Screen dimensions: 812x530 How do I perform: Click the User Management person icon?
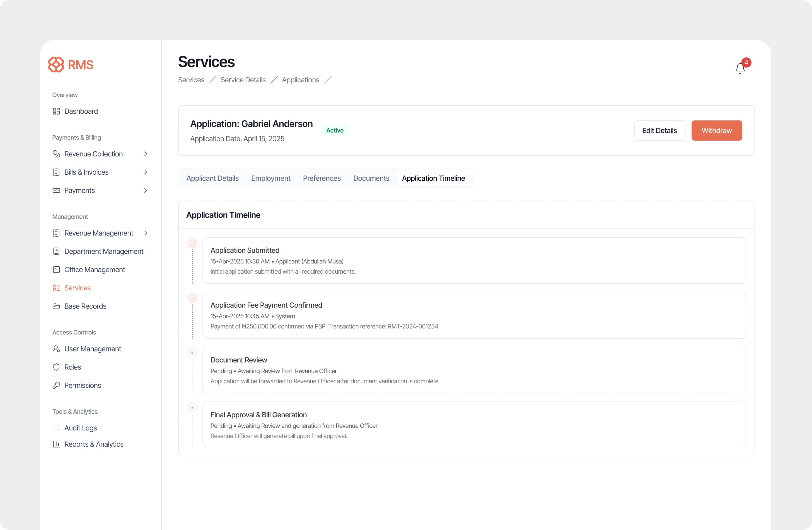coord(56,349)
